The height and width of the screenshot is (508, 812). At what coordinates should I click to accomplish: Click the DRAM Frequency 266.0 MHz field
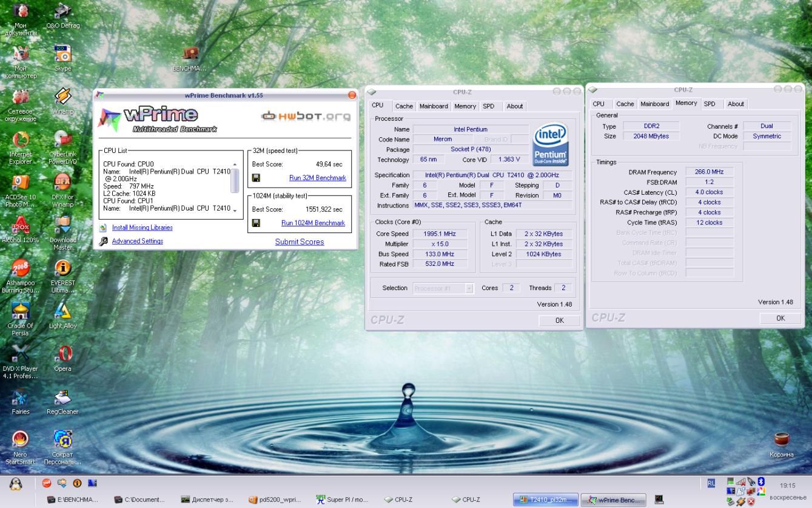pyautogui.click(x=710, y=172)
